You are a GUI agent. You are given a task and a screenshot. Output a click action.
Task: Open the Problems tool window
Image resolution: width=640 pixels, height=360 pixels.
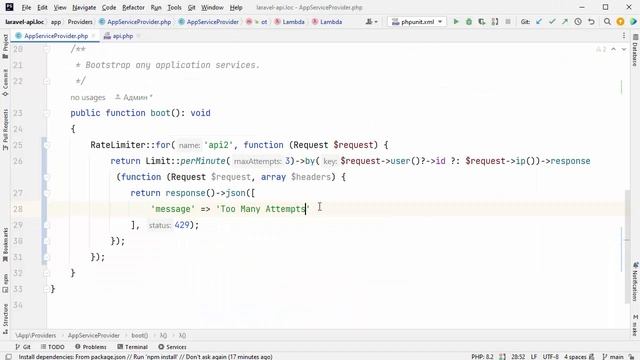click(x=91, y=347)
